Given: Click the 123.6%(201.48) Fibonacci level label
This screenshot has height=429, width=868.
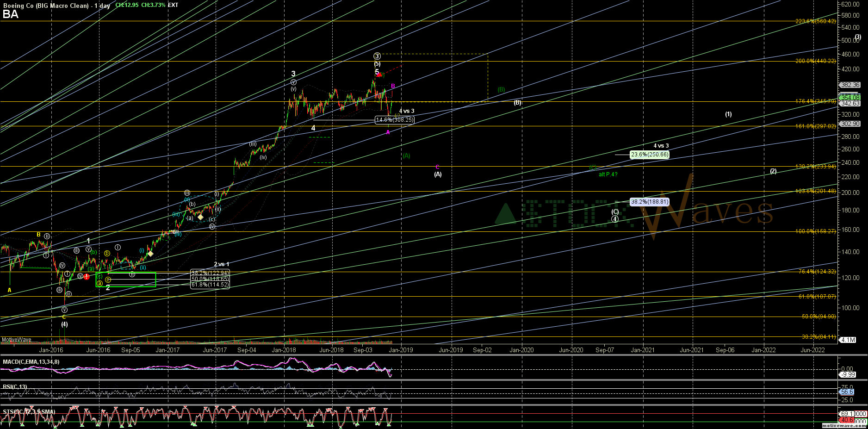Looking at the screenshot, I should [x=816, y=191].
